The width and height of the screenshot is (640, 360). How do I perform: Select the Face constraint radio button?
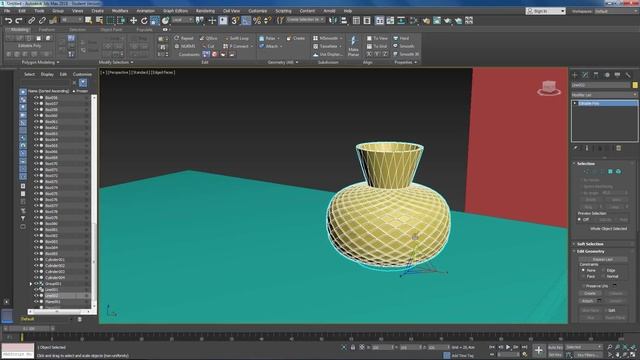point(583,276)
